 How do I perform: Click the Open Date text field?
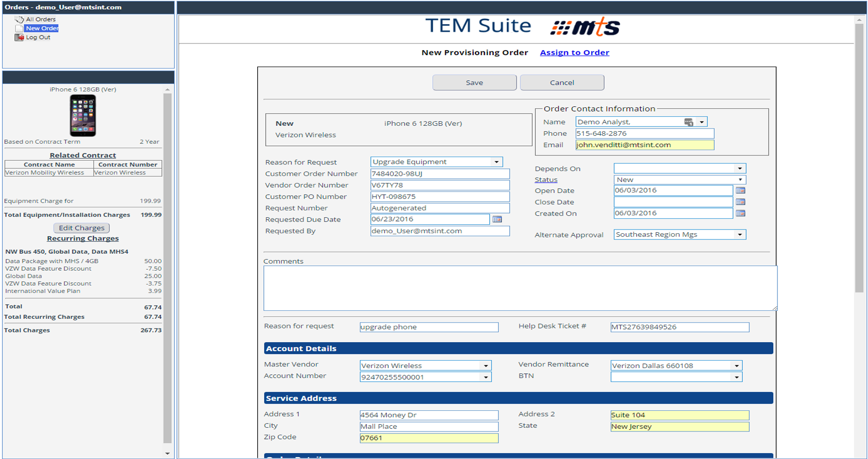pos(673,190)
